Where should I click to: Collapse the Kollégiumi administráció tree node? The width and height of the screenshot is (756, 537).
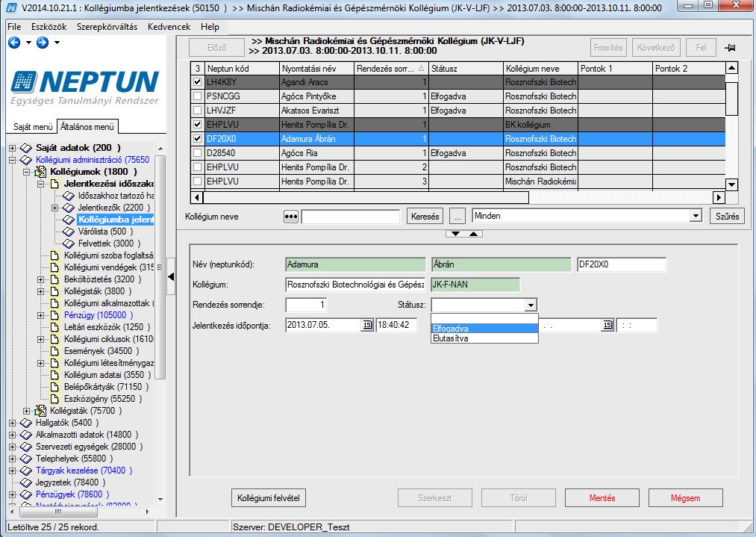(13, 160)
